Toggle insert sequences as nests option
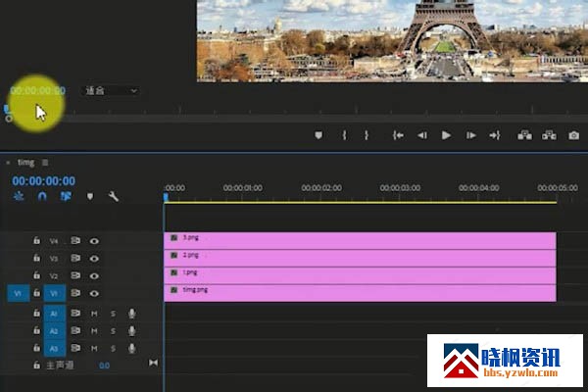588x392 pixels. point(19,196)
